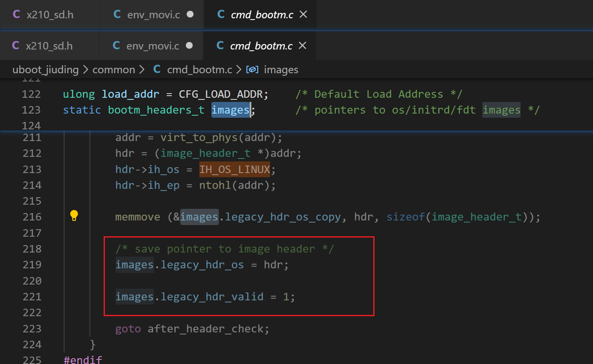This screenshot has width=593, height=364.
Task: Click the closing brace on line 224
Action: pos(92,345)
